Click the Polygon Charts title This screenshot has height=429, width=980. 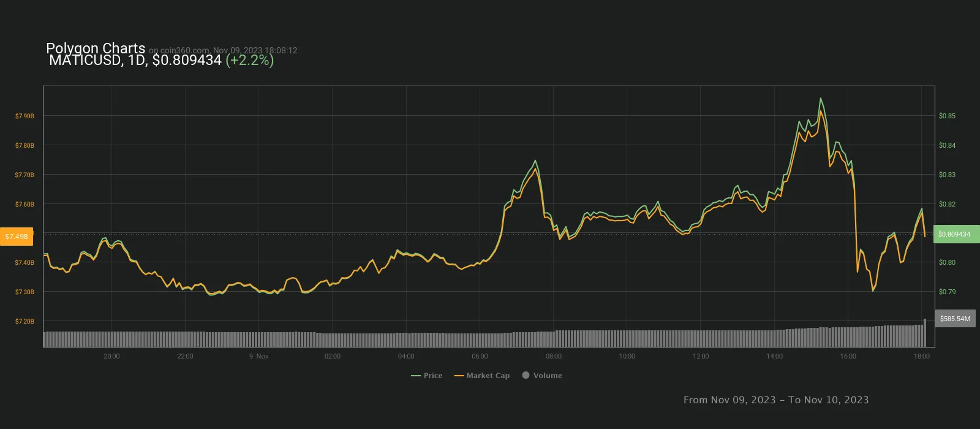click(x=96, y=48)
